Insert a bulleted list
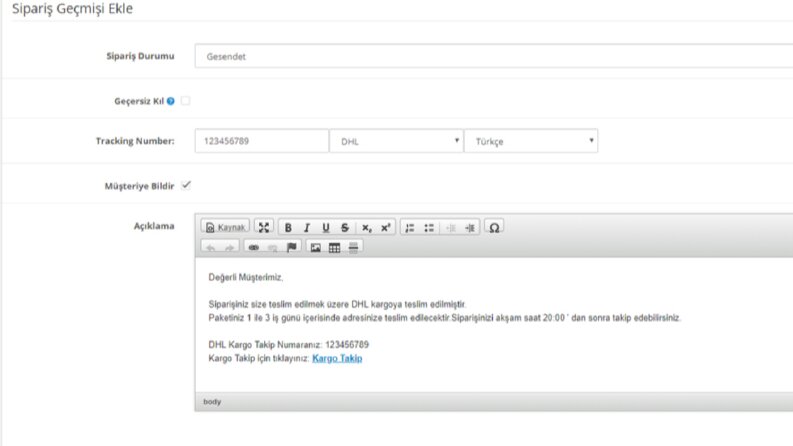Viewport: 793px width, 446px height. point(429,228)
